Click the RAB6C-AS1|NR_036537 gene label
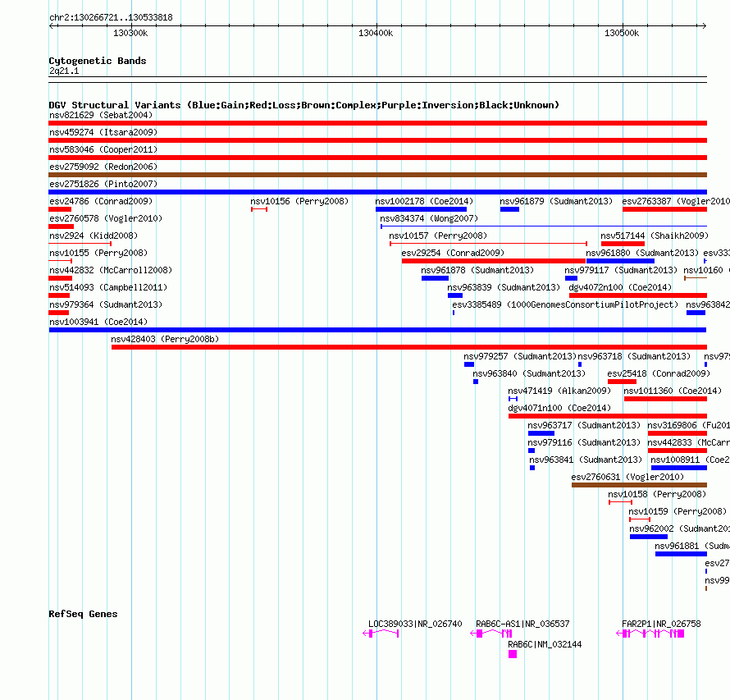 click(522, 624)
